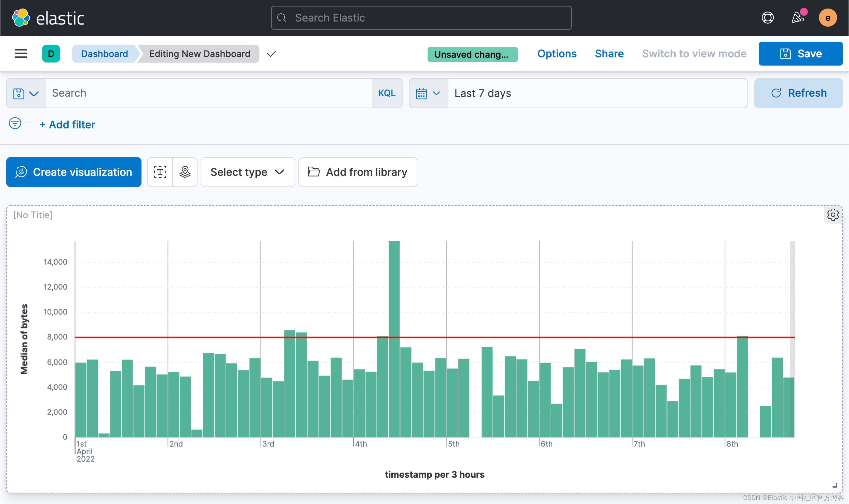Open the newsfeed celebration icon
The width and height of the screenshot is (849, 504).
click(798, 18)
